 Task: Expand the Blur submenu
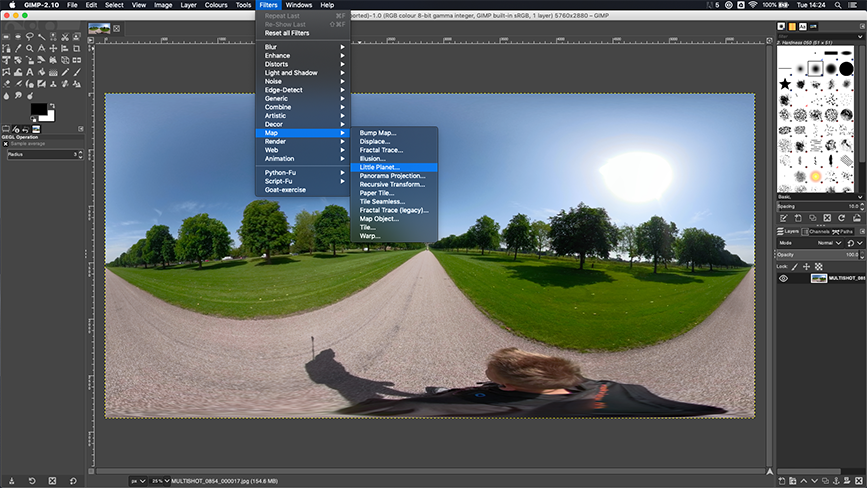[x=302, y=47]
